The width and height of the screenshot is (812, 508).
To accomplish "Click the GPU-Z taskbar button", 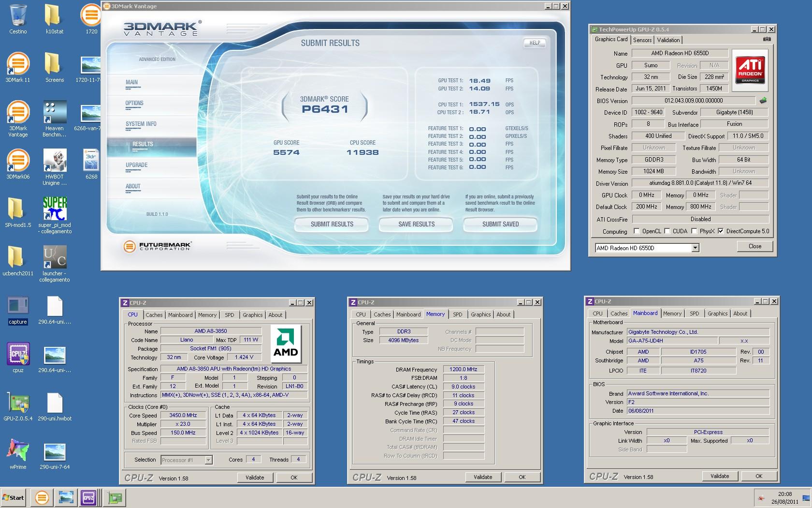I will (116, 497).
